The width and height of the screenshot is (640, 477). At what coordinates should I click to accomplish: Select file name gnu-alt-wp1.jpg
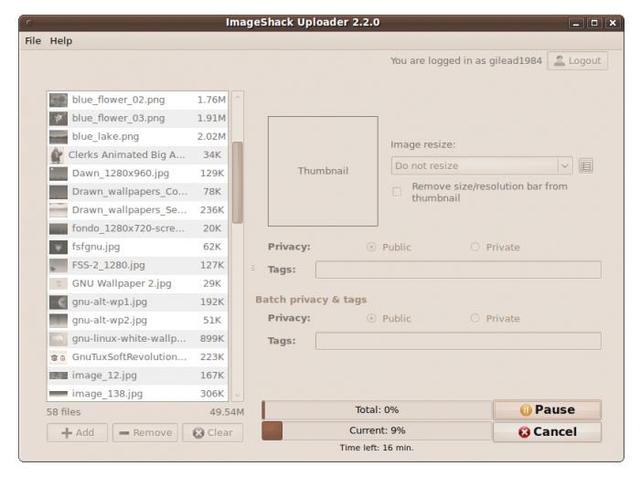point(109,302)
